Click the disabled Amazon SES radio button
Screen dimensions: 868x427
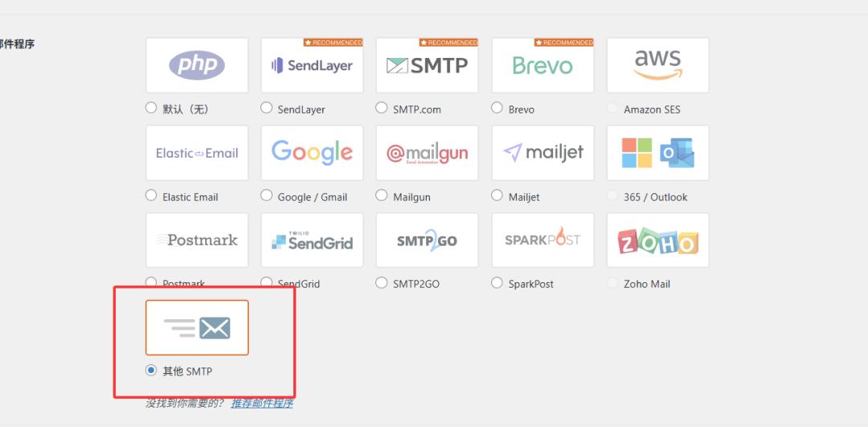tap(612, 108)
